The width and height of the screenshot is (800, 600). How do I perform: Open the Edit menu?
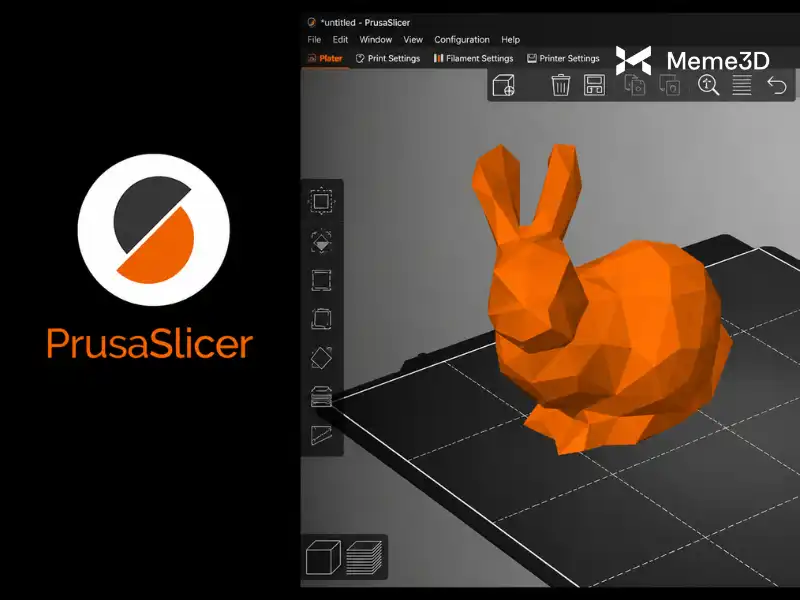pyautogui.click(x=340, y=40)
